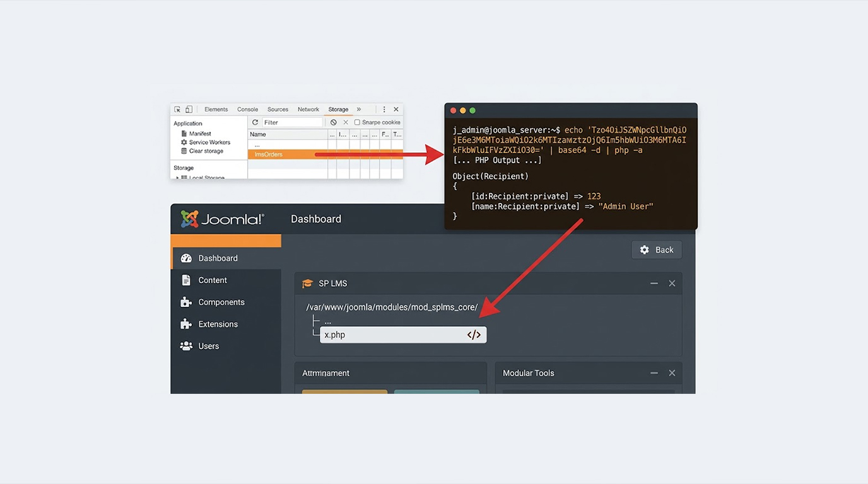Image resolution: width=868 pixels, height=484 pixels.
Task: Select Clear storage in sidebar
Action: point(206,151)
